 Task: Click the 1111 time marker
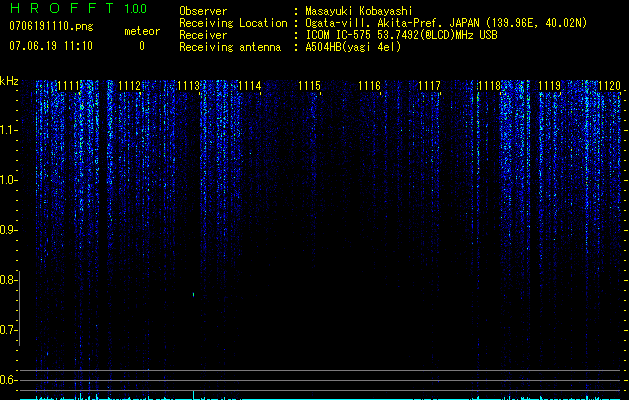coord(68,86)
